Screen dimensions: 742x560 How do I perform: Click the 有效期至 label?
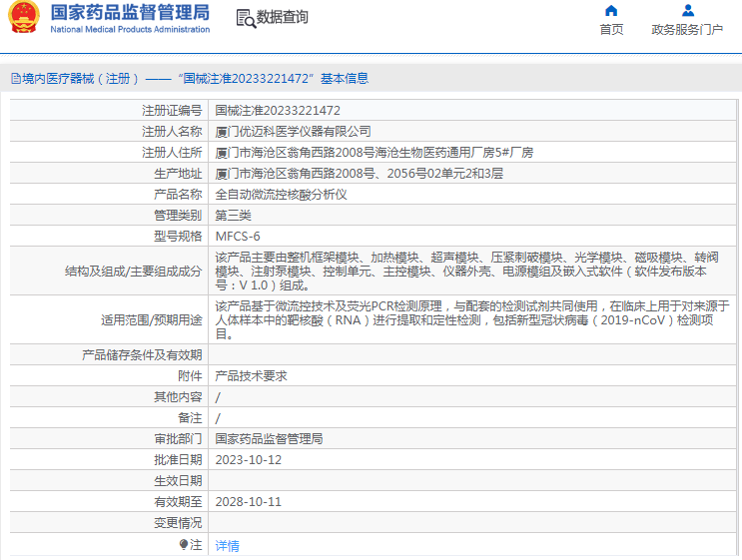coord(179,502)
